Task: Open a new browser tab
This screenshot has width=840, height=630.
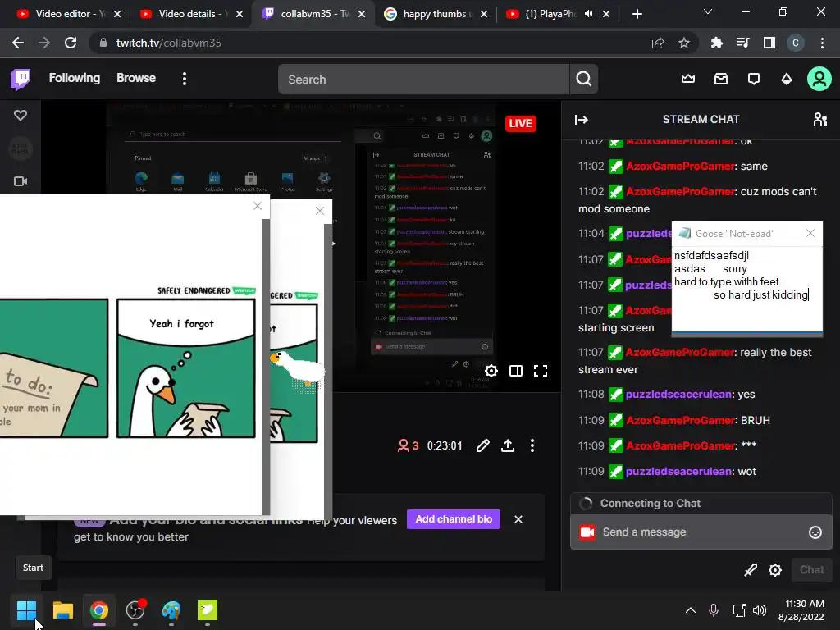Action: pos(637,14)
